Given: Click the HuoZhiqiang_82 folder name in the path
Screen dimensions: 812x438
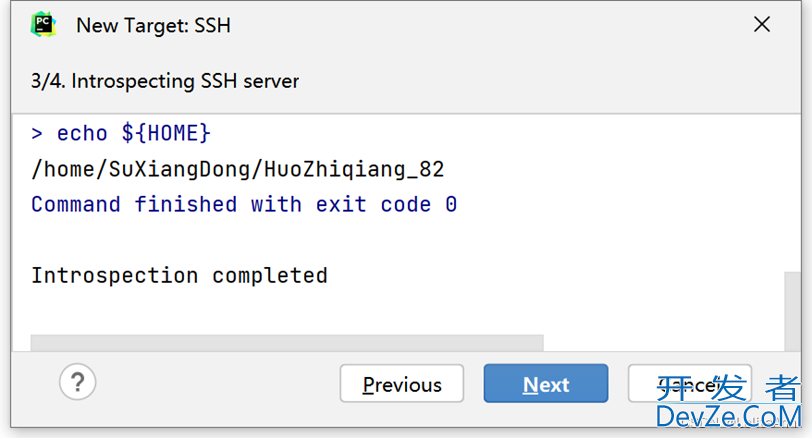Looking at the screenshot, I should 354,169.
